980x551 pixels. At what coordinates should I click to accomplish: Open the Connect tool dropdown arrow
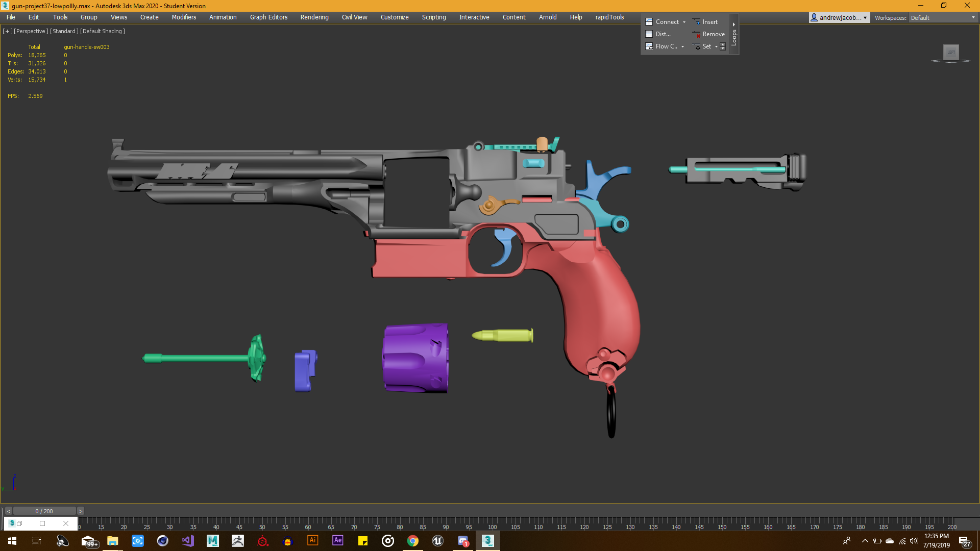pyautogui.click(x=684, y=22)
